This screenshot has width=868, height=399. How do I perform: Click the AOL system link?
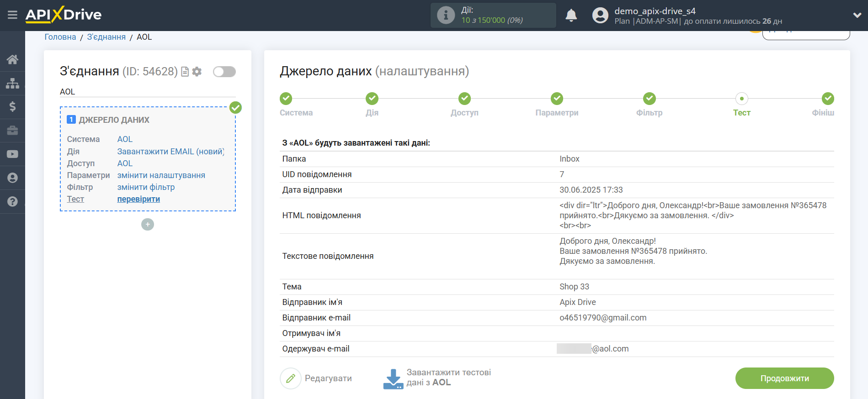click(125, 139)
